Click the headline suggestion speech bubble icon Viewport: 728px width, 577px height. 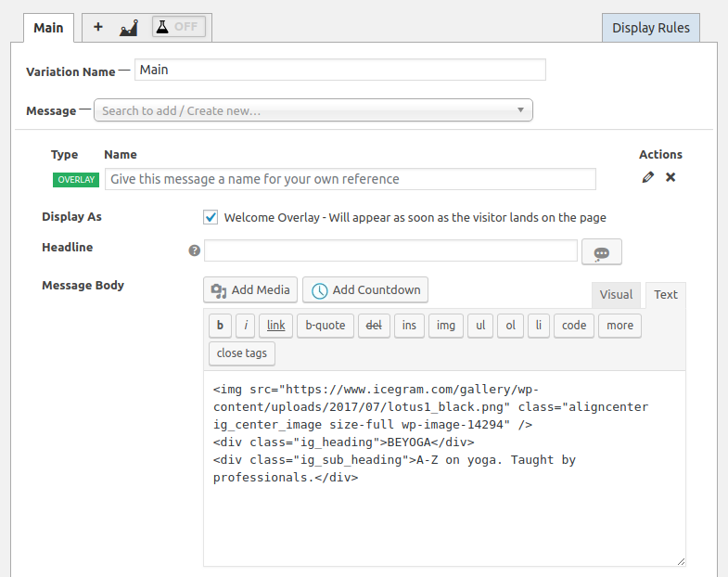[602, 252]
